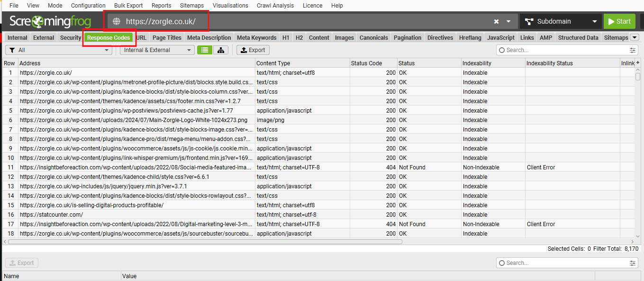Image resolution: width=644 pixels, height=281 pixels.
Task: Switch to the Images tab
Action: pos(345,38)
